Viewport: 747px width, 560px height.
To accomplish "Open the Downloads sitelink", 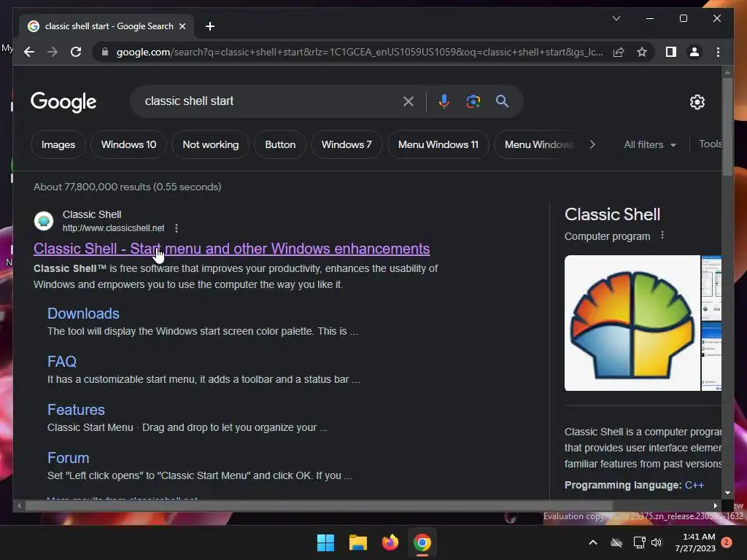I will click(x=83, y=314).
